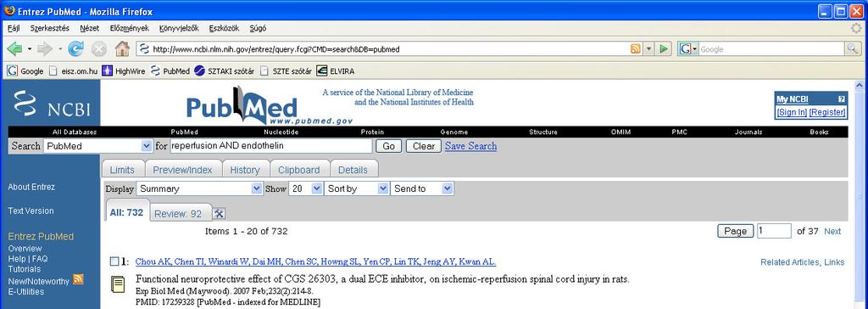This screenshot has width=868, height=309.
Task: Open the Szerkesztés menu
Action: (x=50, y=28)
